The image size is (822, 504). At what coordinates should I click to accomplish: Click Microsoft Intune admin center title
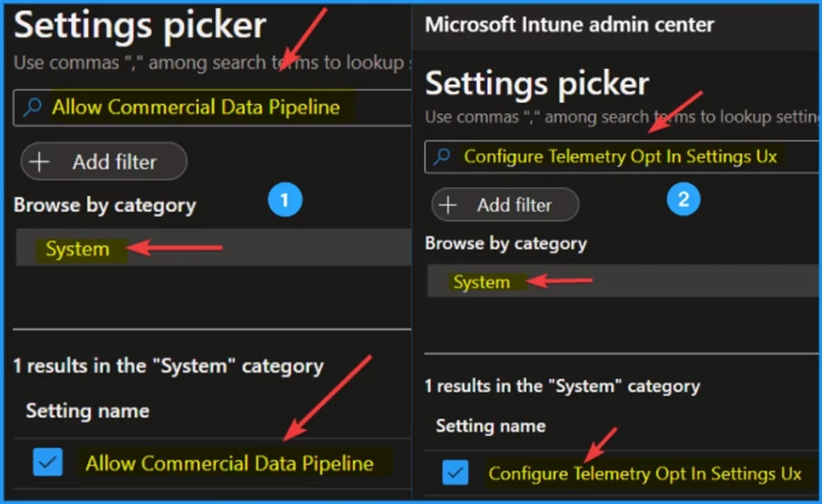click(x=569, y=25)
